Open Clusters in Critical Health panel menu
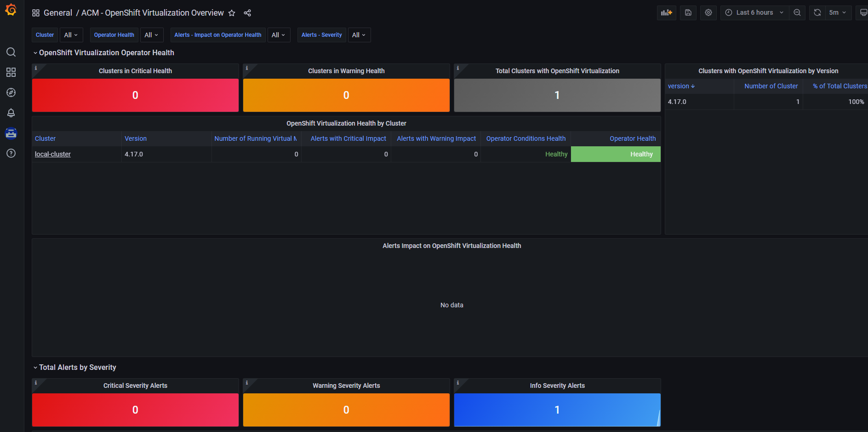The width and height of the screenshot is (868, 432). tap(135, 71)
